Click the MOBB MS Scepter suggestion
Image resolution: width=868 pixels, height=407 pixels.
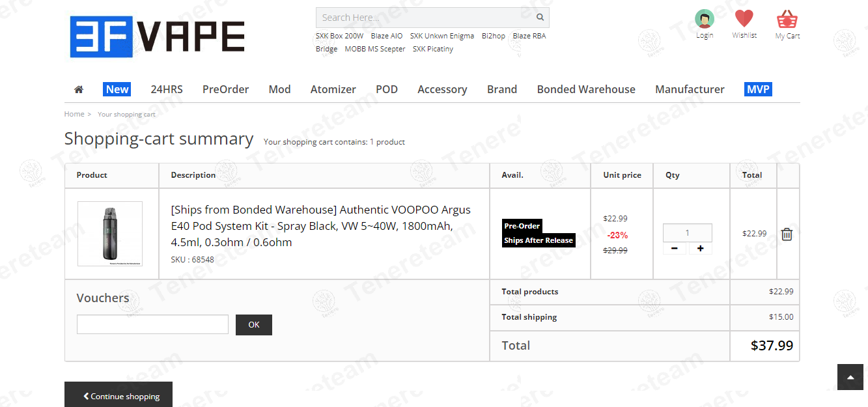coord(375,49)
